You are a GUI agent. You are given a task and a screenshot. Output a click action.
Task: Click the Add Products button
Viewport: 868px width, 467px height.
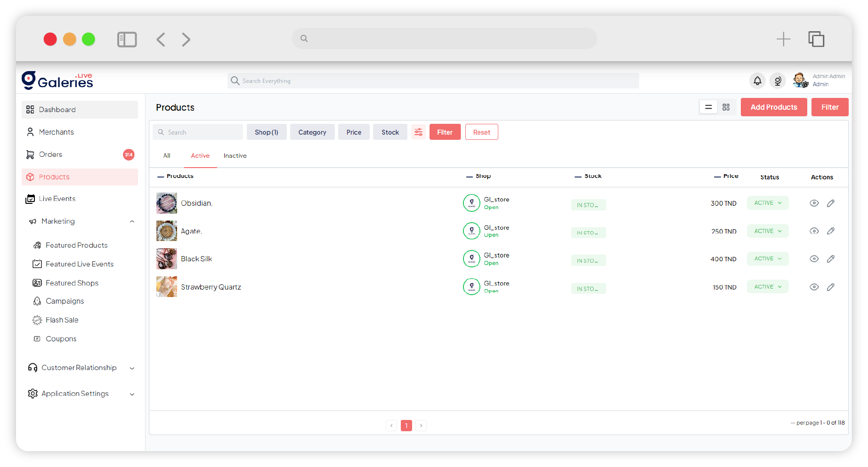pyautogui.click(x=773, y=107)
